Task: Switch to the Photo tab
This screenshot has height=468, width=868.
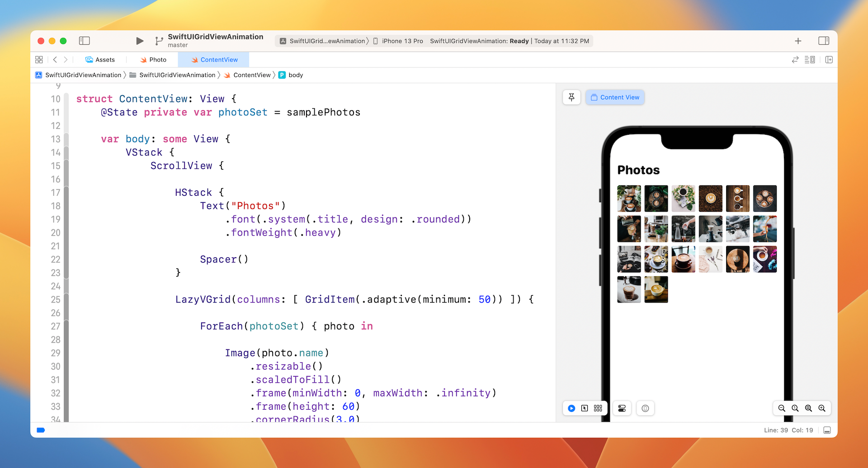Action: coord(153,60)
